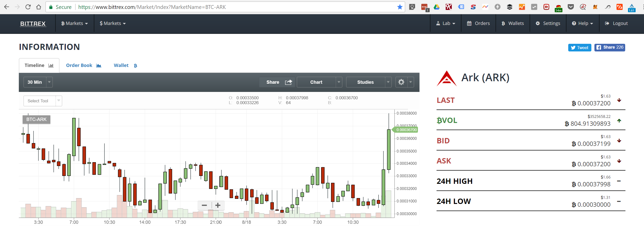
Task: Open the Lab dropdown menu
Action: click(x=445, y=23)
